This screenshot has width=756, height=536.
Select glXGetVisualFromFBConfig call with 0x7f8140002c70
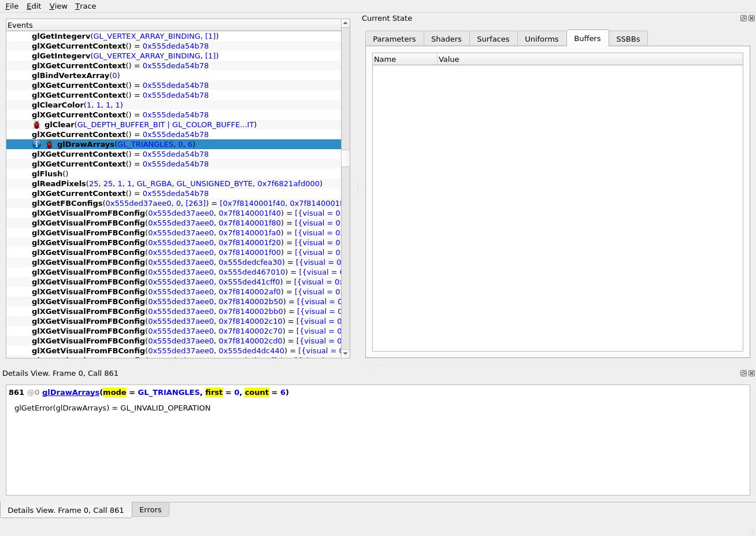click(173, 331)
